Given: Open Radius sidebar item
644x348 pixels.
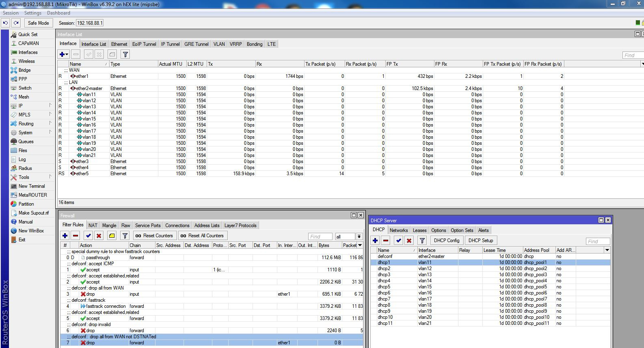Looking at the screenshot, I should (x=25, y=168).
